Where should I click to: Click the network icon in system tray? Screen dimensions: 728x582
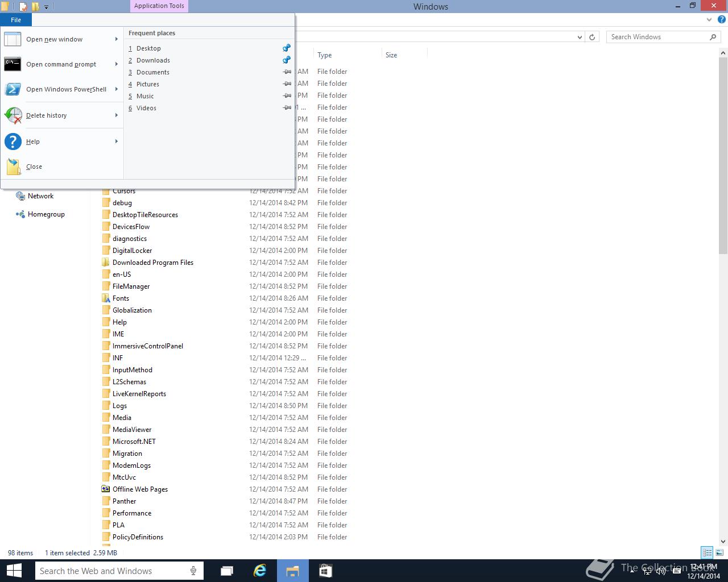(648, 571)
